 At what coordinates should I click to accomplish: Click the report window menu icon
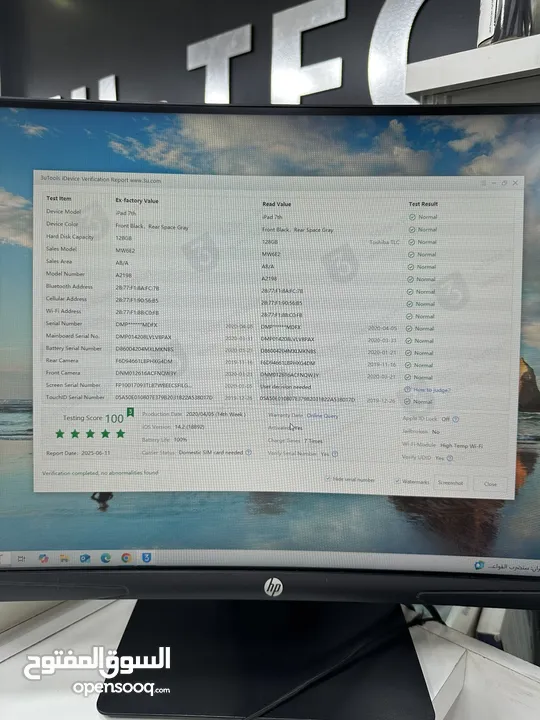point(483,183)
